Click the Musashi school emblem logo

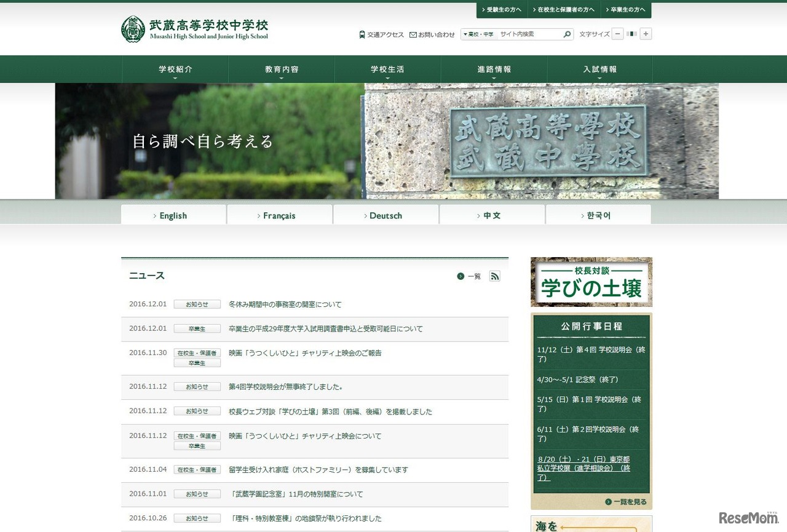pyautogui.click(x=133, y=28)
